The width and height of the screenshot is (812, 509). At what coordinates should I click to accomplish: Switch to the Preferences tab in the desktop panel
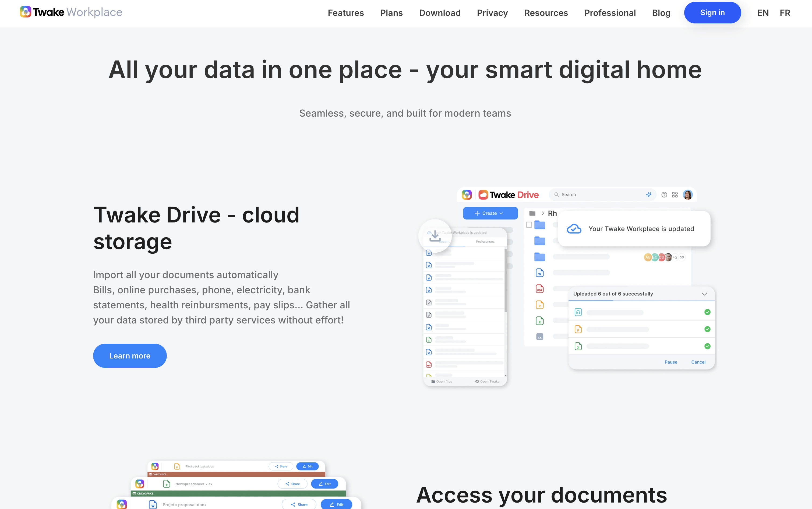485,242
